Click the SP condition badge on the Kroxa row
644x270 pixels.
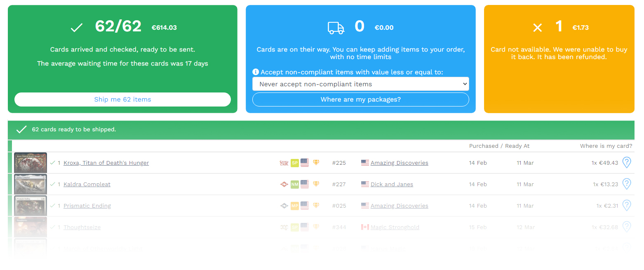point(294,163)
